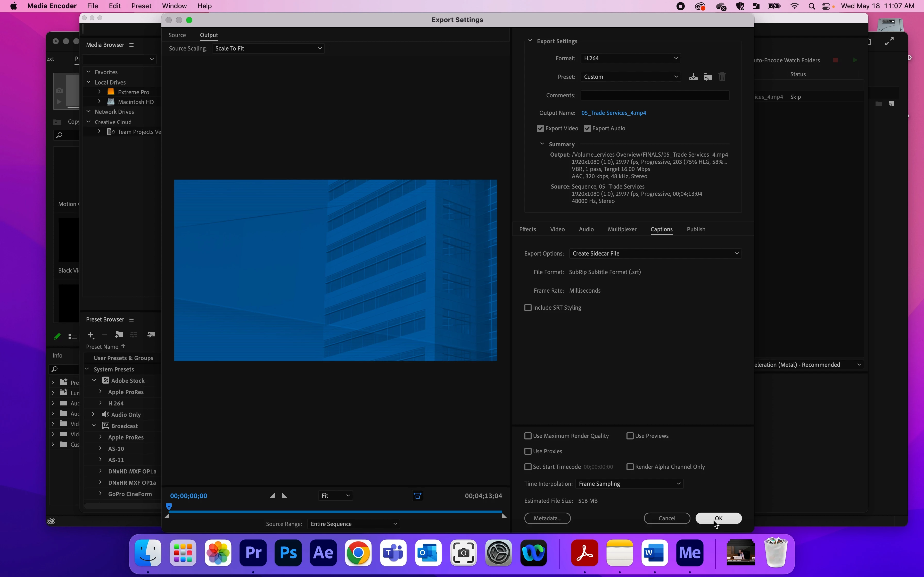Click the Metadata button
This screenshot has height=577, width=924.
(x=547, y=518)
